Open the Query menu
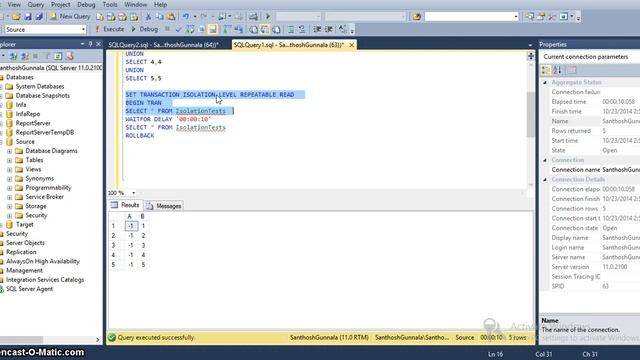The width and height of the screenshot is (640, 360). point(36,4)
